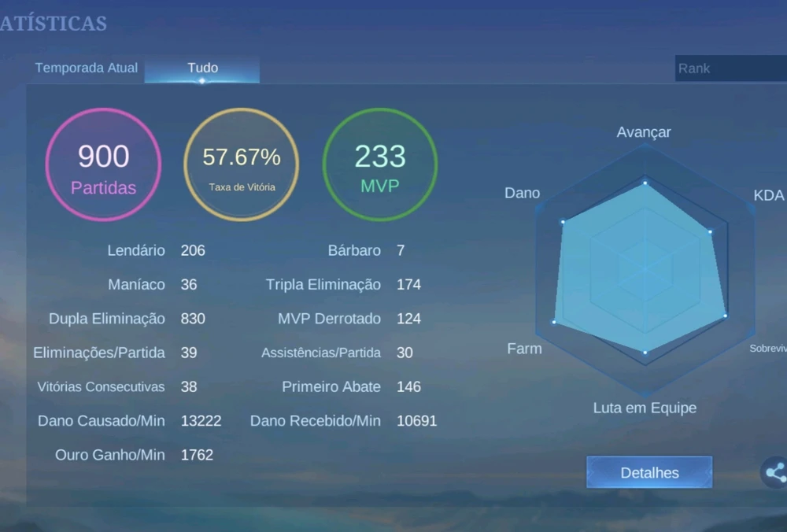The image size is (787, 532).
Task: Click the 57.67% Taxa de Vitória circle
Action: [241, 165]
